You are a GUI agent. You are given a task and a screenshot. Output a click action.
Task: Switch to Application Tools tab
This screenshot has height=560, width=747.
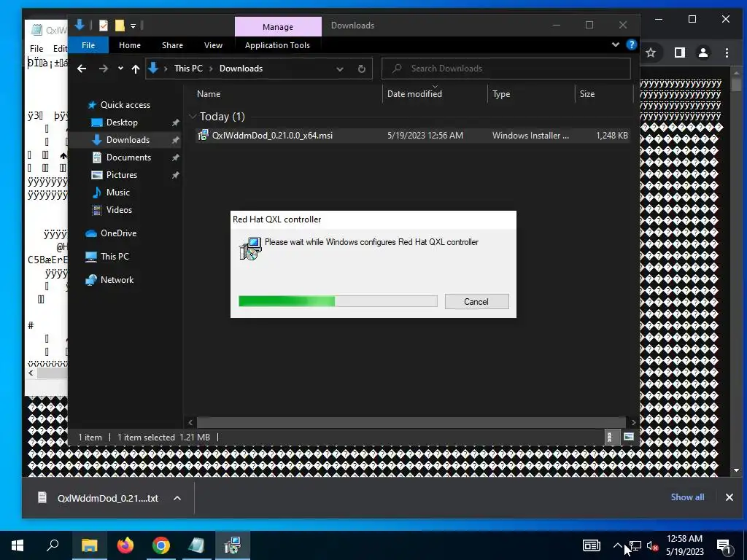coord(277,45)
